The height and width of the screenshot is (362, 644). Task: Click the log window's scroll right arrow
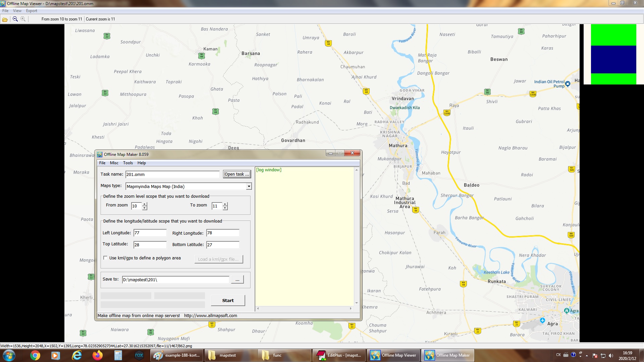click(x=351, y=308)
